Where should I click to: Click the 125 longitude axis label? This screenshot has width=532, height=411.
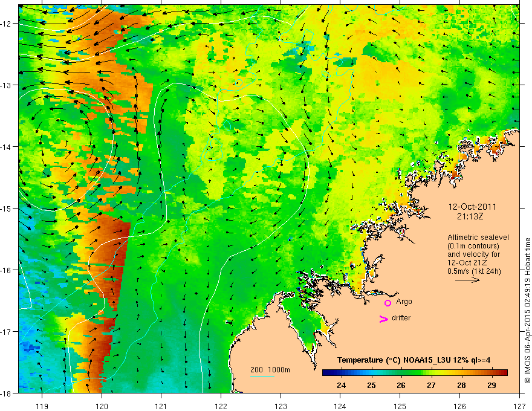(x=400, y=406)
